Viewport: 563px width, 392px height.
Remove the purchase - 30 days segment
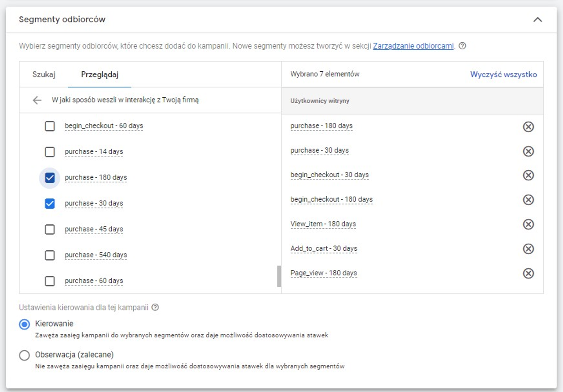click(x=528, y=151)
